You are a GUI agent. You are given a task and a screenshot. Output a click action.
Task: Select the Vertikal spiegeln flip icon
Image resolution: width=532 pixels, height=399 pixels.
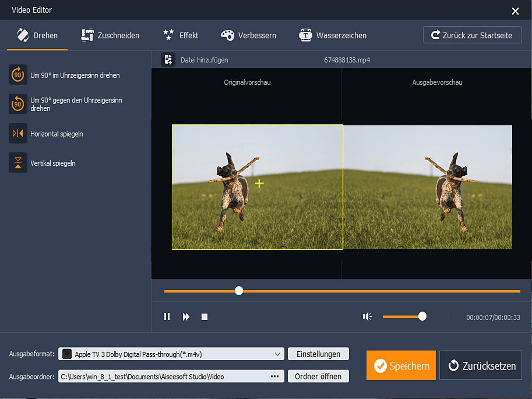18,163
